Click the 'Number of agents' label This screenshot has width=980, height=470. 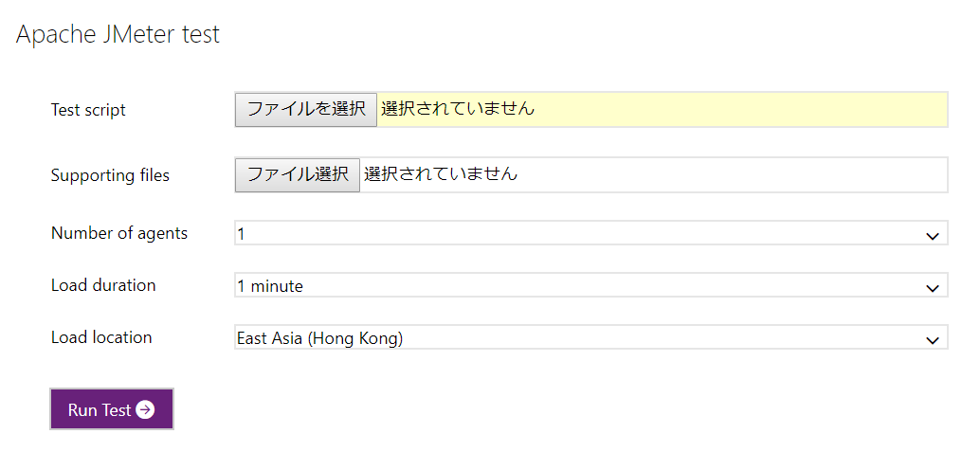click(118, 233)
